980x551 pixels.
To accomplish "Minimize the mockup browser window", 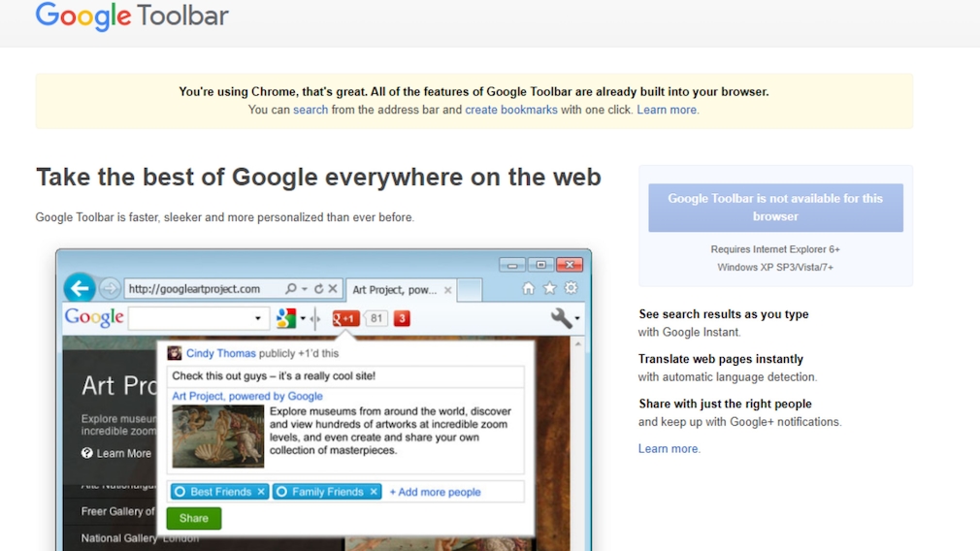I will pos(512,265).
